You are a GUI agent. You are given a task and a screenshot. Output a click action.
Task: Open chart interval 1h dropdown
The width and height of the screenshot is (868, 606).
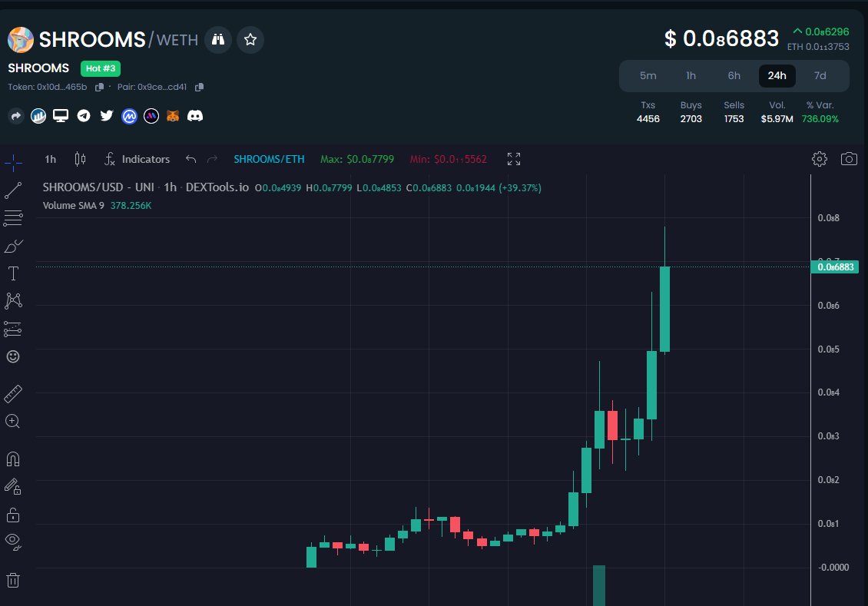click(51, 160)
